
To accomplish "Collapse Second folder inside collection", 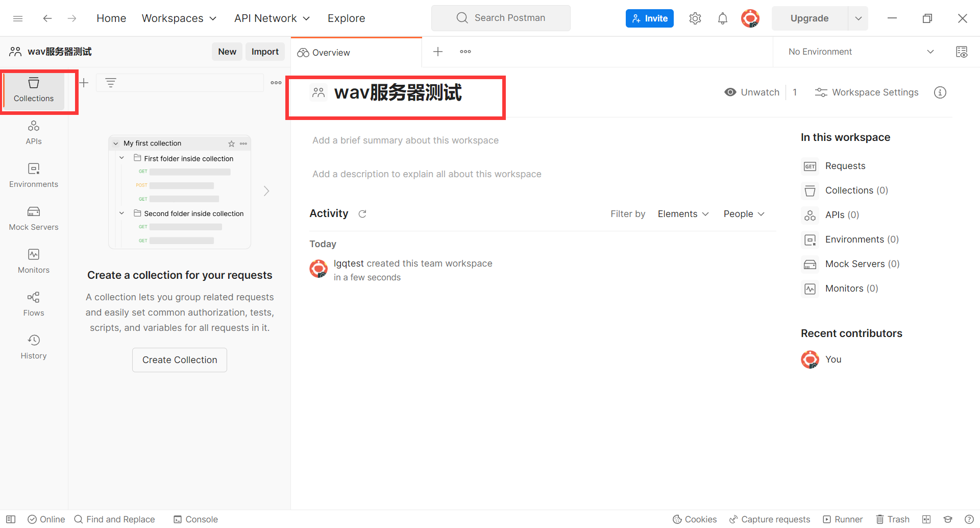I will point(122,213).
